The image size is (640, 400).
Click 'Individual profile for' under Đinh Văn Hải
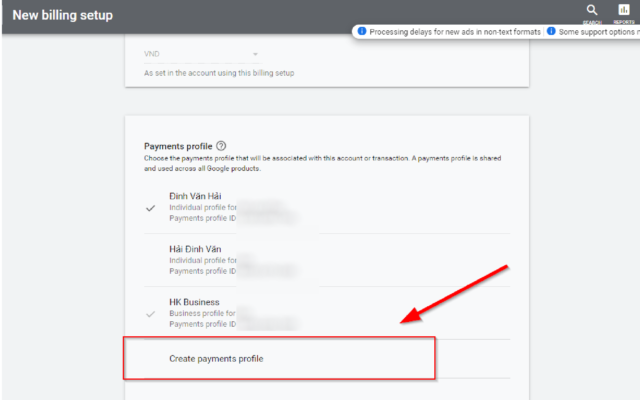(x=202, y=207)
